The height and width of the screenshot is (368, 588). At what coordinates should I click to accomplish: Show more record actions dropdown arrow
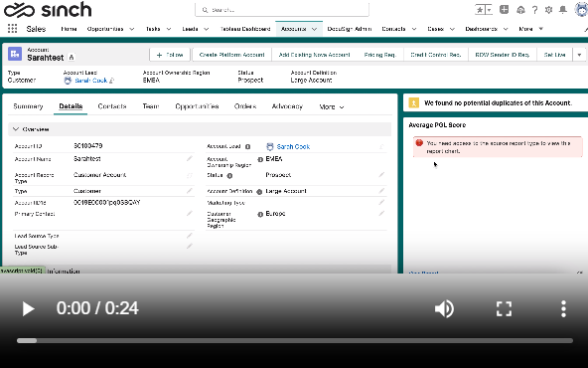pyautogui.click(x=579, y=55)
